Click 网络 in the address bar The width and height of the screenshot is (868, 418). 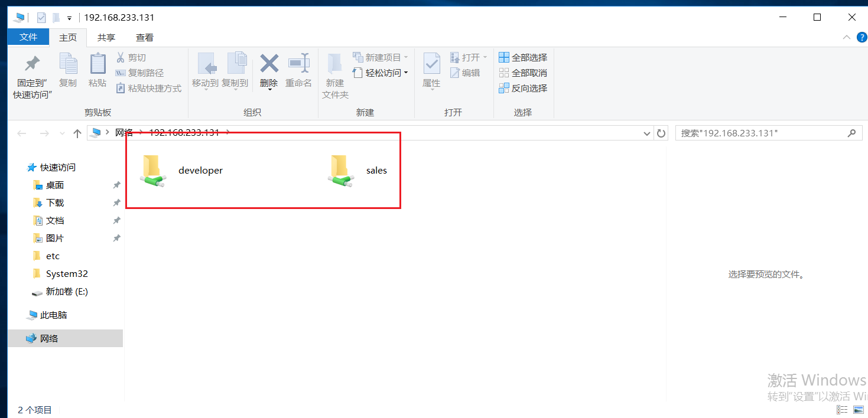[124, 133]
